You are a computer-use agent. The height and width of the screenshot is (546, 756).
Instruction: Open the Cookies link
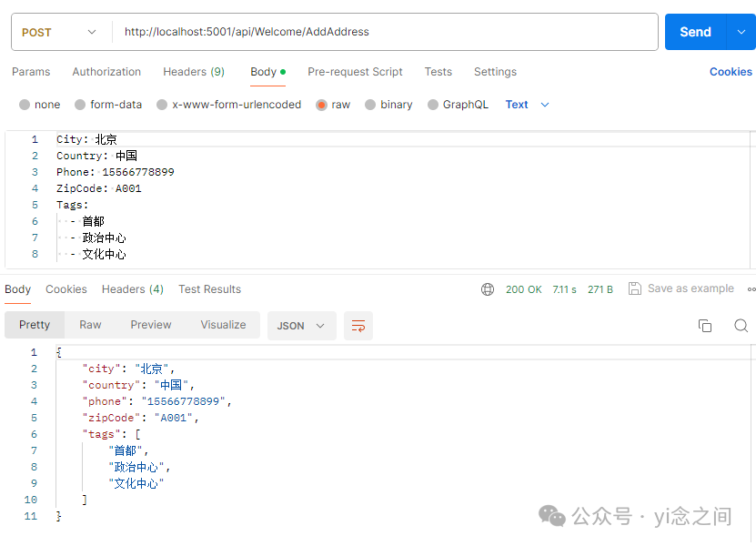[x=731, y=72]
